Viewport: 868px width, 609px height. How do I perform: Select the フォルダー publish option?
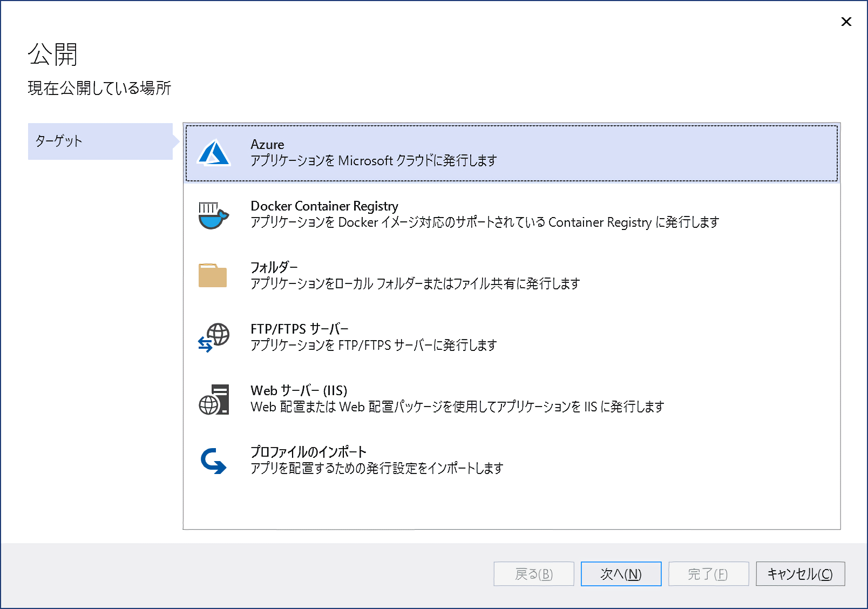[274, 267]
